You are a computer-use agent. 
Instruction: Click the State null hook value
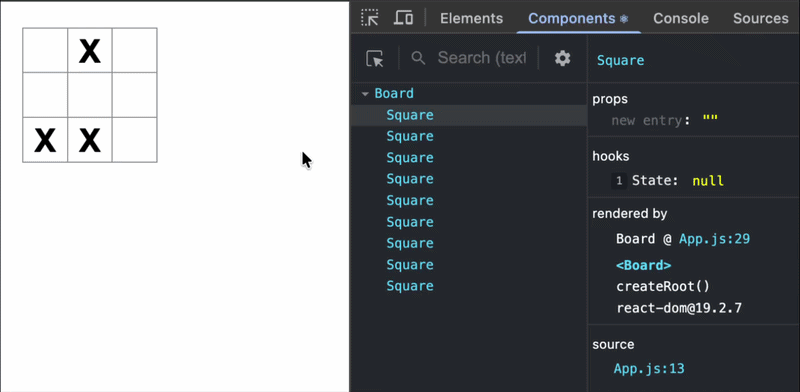pos(708,181)
